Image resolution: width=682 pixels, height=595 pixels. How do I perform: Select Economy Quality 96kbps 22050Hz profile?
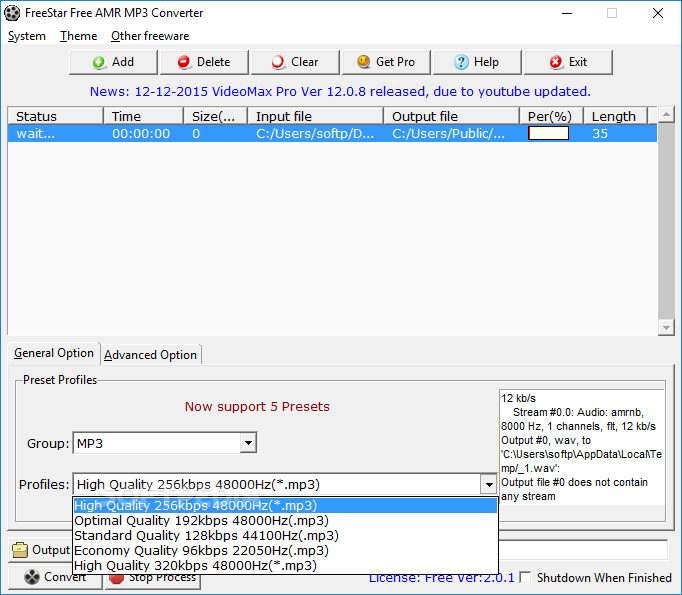point(285,551)
